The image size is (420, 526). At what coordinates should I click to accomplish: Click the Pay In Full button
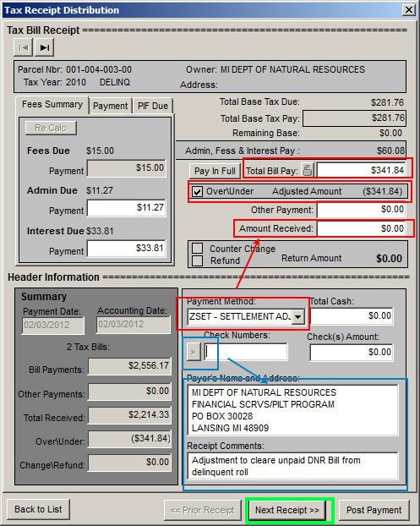point(215,171)
